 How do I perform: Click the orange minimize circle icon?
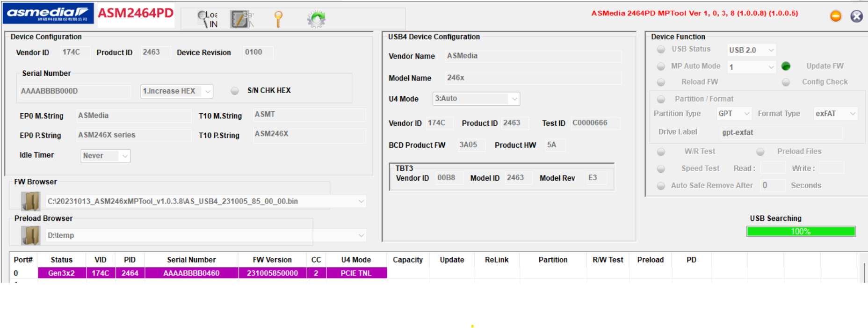tap(836, 16)
